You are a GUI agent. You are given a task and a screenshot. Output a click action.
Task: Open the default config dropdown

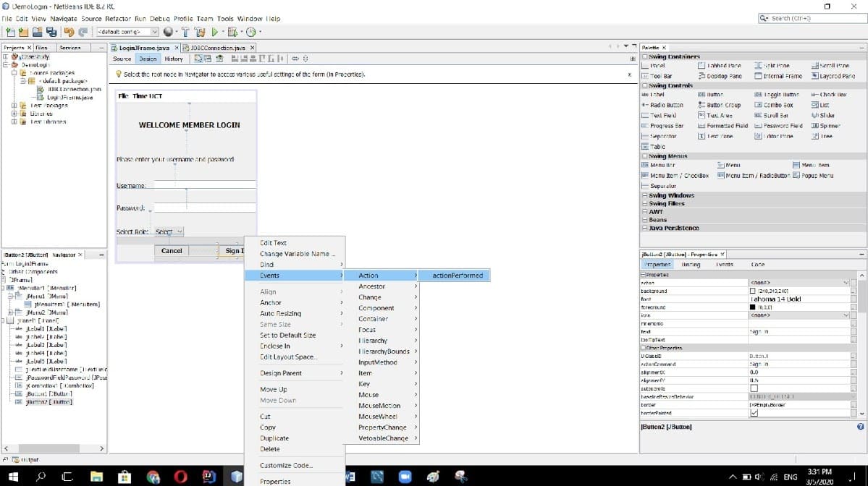pos(154,32)
